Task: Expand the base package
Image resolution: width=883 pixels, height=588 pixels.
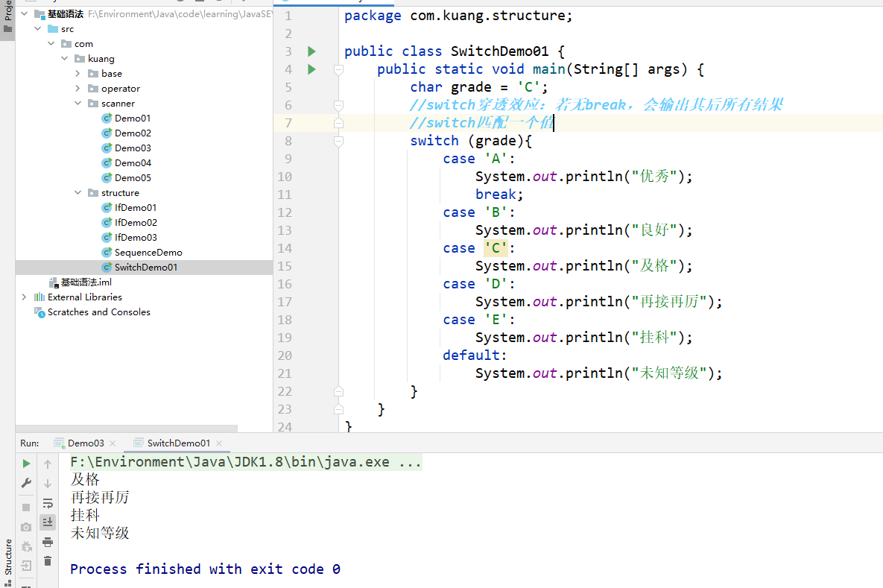Action: 77,73
